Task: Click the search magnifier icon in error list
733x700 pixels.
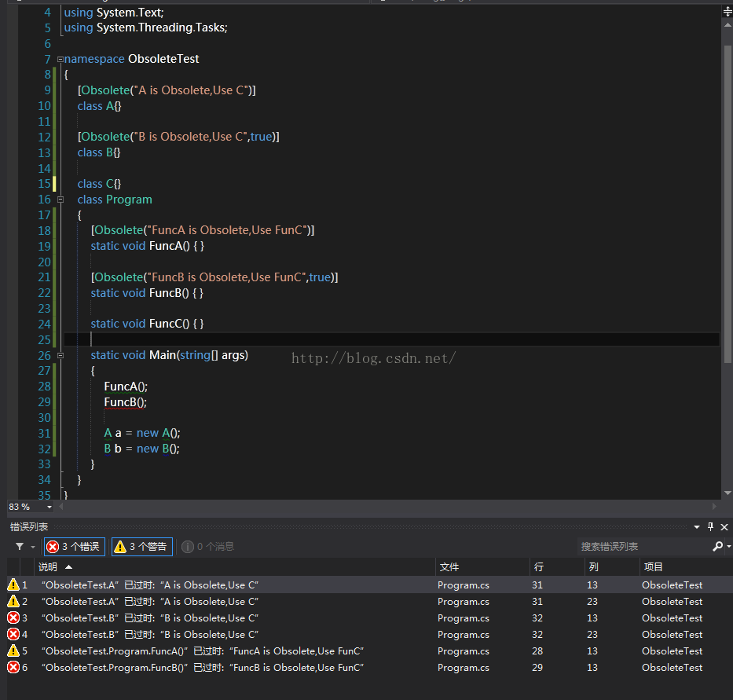Action: (717, 546)
